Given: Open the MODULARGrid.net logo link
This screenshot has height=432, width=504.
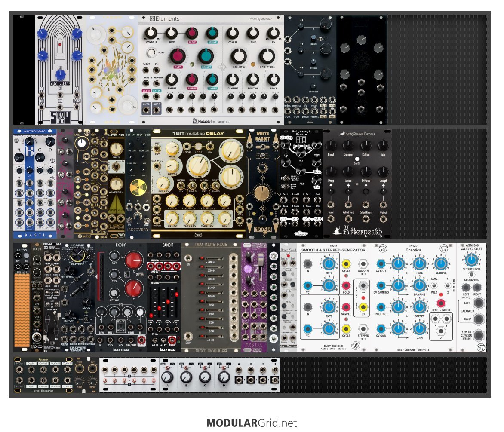Looking at the screenshot, I should click(252, 423).
